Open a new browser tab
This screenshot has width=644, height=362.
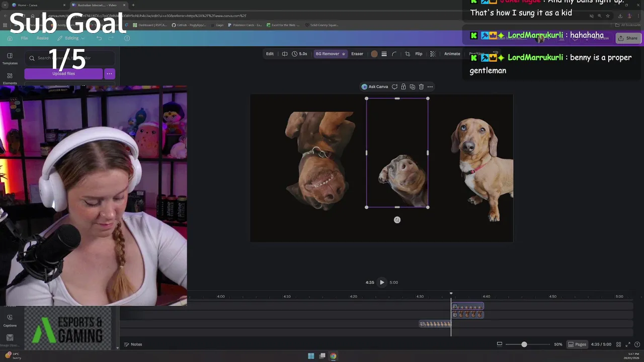[x=133, y=5]
